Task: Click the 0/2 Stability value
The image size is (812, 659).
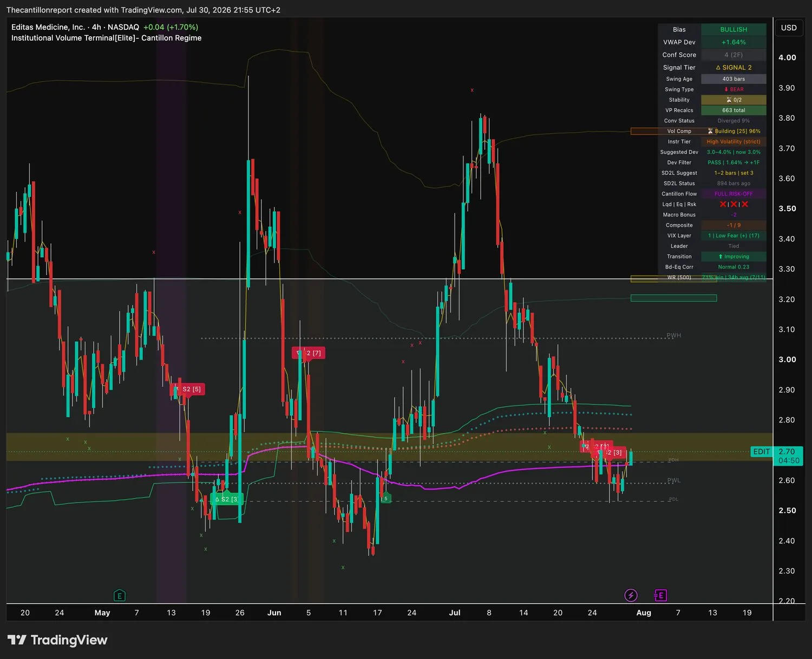Action: pyautogui.click(x=734, y=100)
